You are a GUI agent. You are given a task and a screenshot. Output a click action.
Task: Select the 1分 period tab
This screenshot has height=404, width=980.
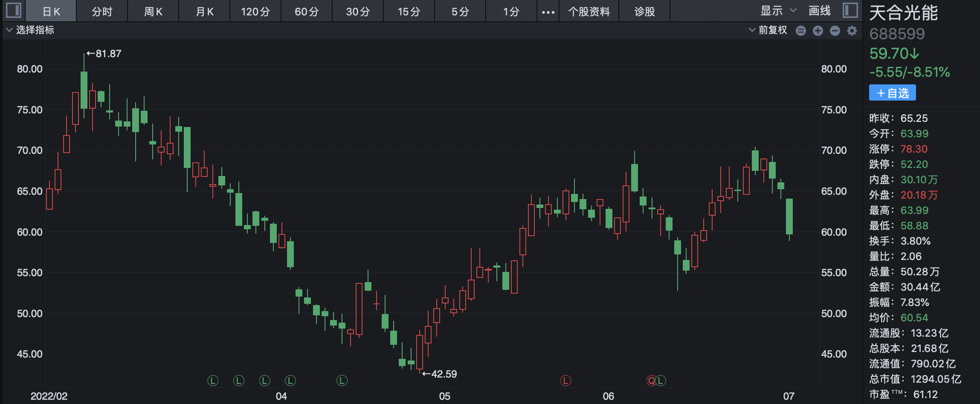[511, 12]
